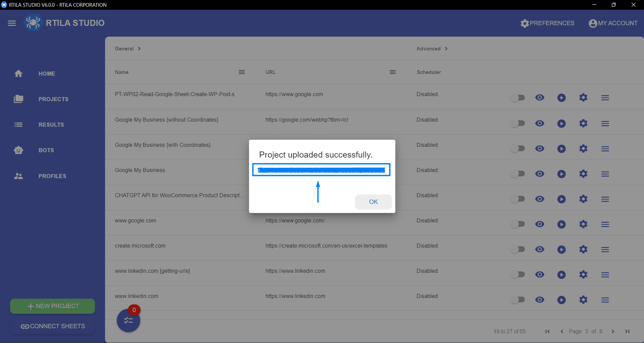Run the plain Google My Business project

coord(561,174)
